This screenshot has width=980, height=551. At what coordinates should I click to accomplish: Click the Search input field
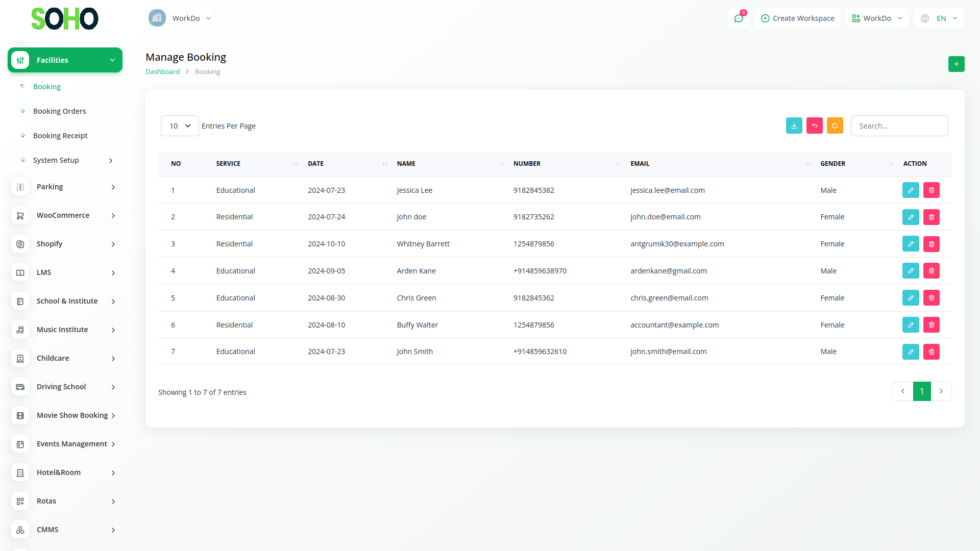[x=899, y=126]
